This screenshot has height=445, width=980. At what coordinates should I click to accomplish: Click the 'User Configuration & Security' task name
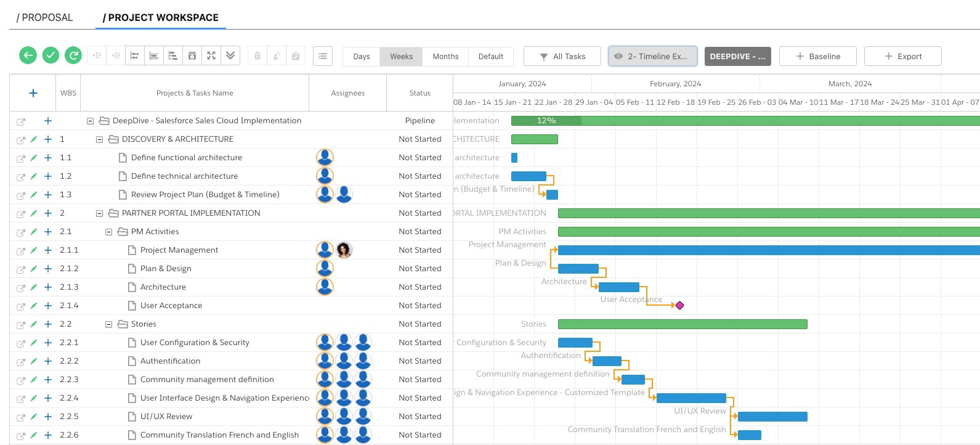pyautogui.click(x=195, y=343)
